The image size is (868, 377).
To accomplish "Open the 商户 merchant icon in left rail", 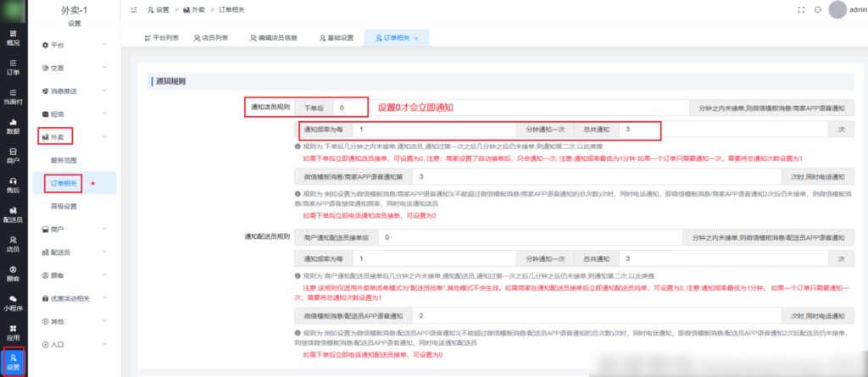I will point(13,156).
